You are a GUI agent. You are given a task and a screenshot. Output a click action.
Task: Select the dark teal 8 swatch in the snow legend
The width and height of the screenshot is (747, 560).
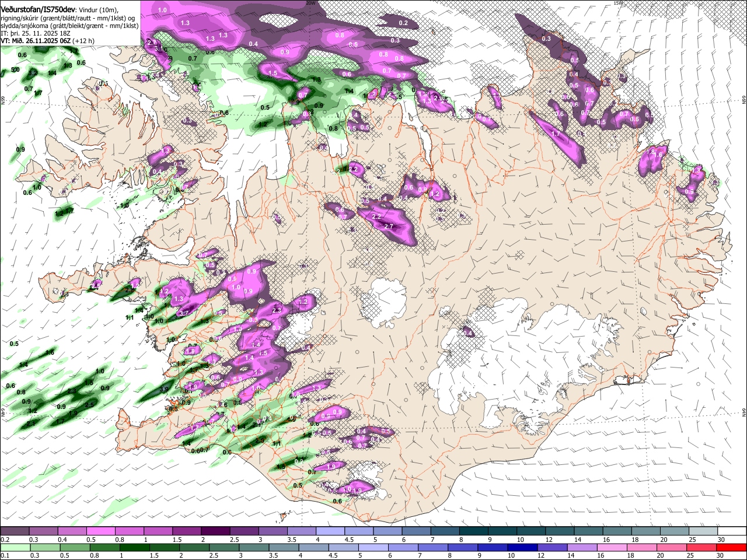pos(474,531)
